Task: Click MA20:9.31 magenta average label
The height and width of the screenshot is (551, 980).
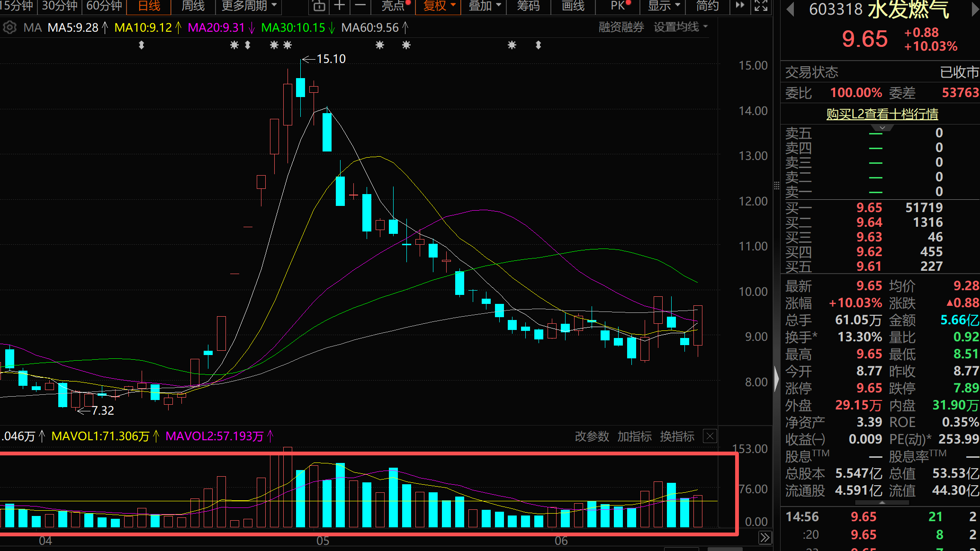Action: tap(216, 28)
